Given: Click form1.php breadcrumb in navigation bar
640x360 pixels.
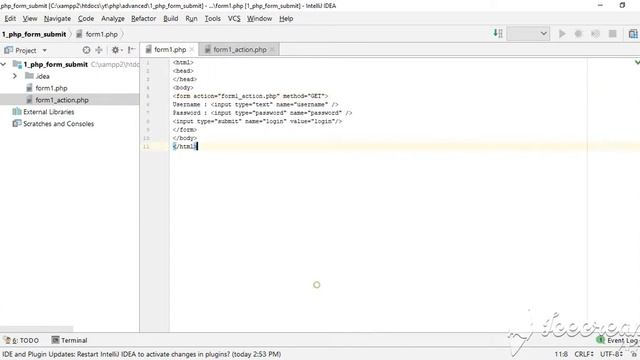Looking at the screenshot, I should pyautogui.click(x=97, y=34).
